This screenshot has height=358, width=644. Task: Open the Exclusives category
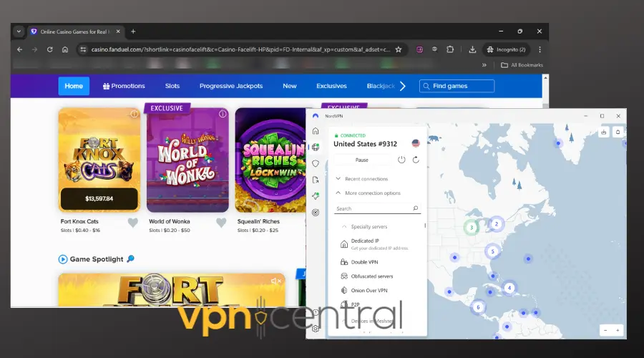click(331, 86)
